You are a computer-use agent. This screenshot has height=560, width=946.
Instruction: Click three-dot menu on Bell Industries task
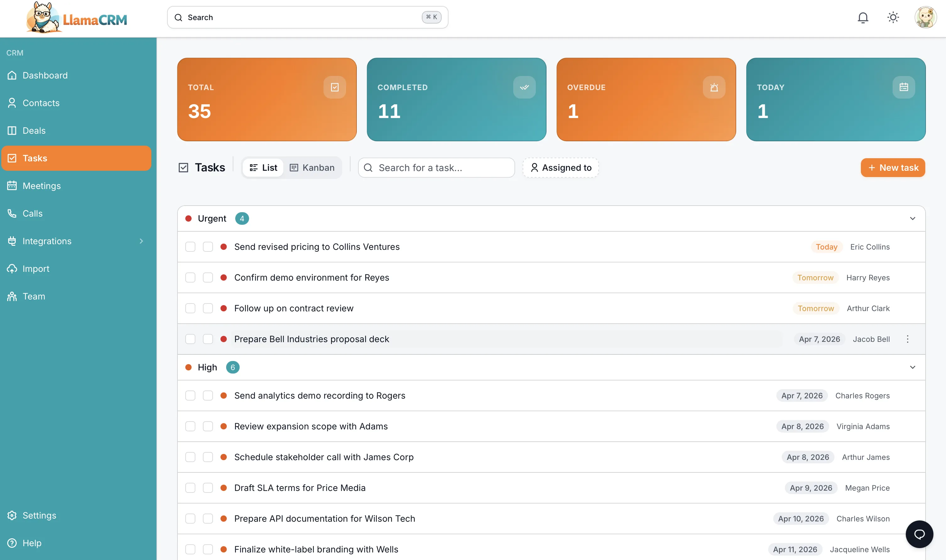[x=907, y=339]
